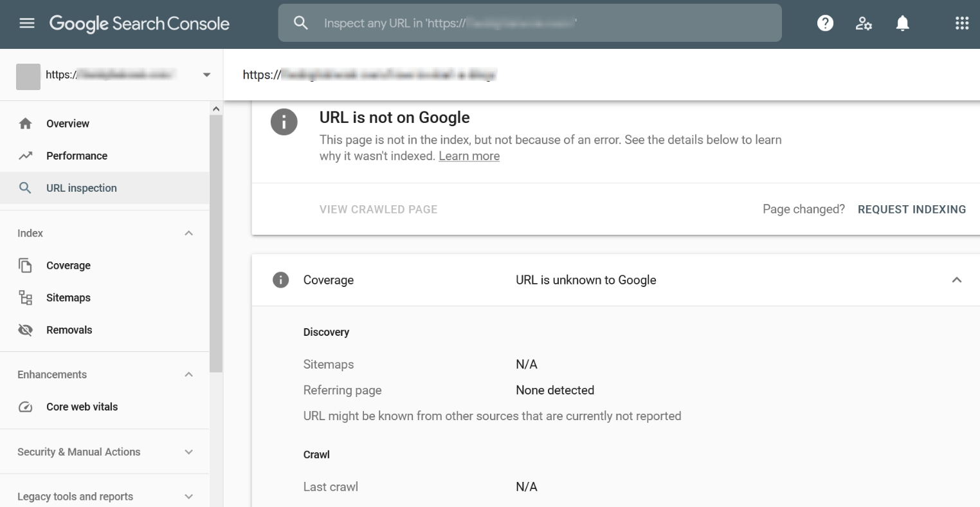Click the Request Indexing button
Image resolution: width=980 pixels, height=507 pixels.
912,209
